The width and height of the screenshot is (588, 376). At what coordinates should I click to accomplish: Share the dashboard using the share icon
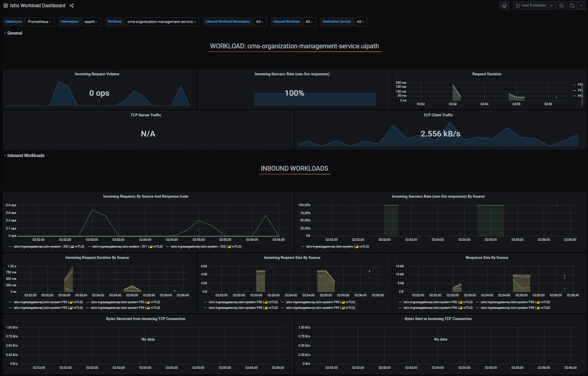(72, 6)
